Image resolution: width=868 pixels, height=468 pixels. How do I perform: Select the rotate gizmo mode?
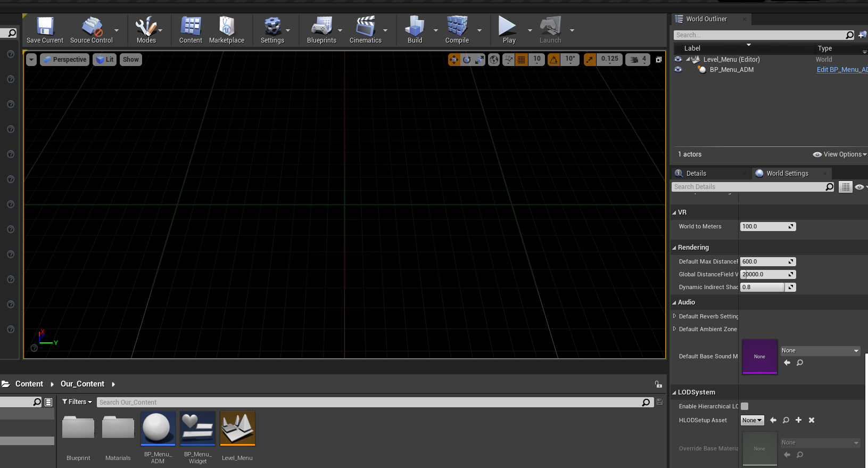tap(467, 60)
